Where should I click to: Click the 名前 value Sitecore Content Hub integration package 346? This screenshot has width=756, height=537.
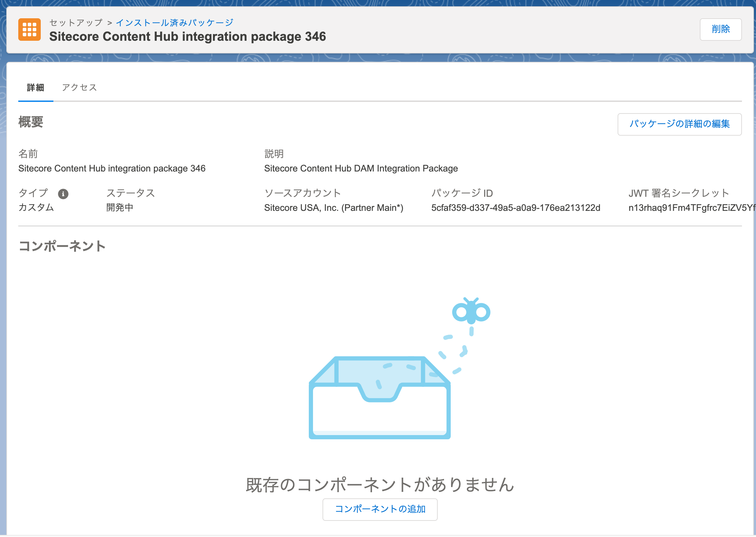click(112, 168)
